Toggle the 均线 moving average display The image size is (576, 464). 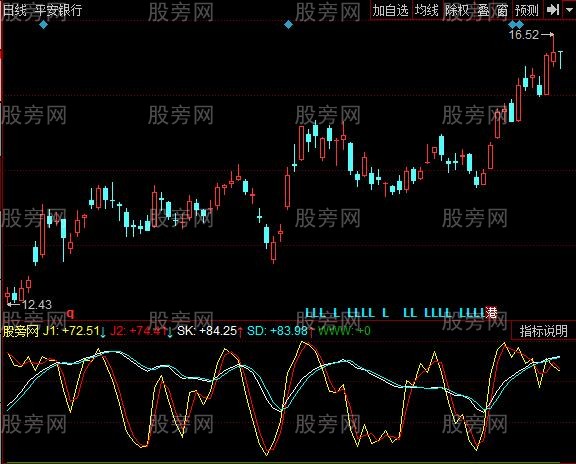[x=427, y=10]
